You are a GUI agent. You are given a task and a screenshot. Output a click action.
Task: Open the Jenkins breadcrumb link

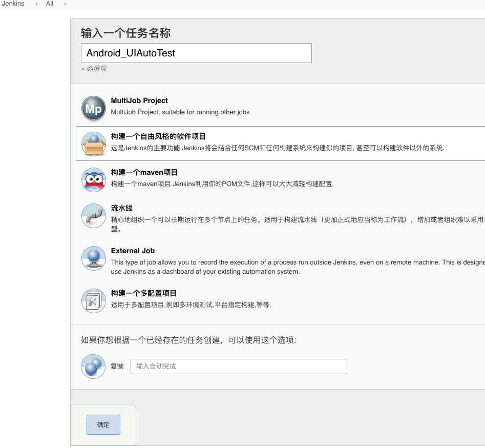point(13,4)
